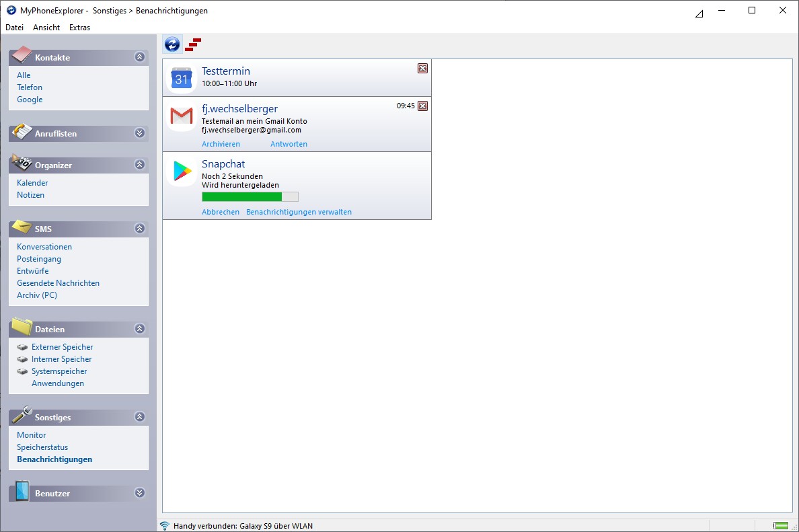This screenshot has width=799, height=532.
Task: Click the Dateien folder icon
Action: tap(22, 327)
